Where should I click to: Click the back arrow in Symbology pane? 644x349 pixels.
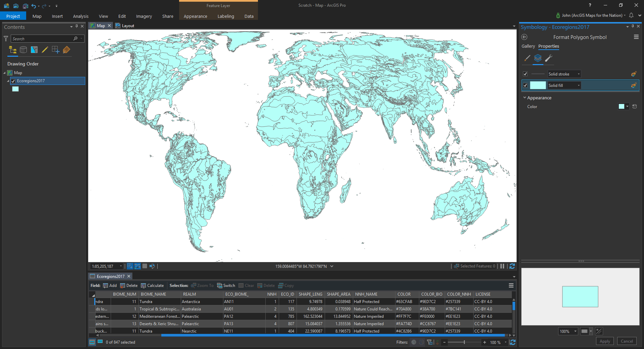(x=525, y=37)
